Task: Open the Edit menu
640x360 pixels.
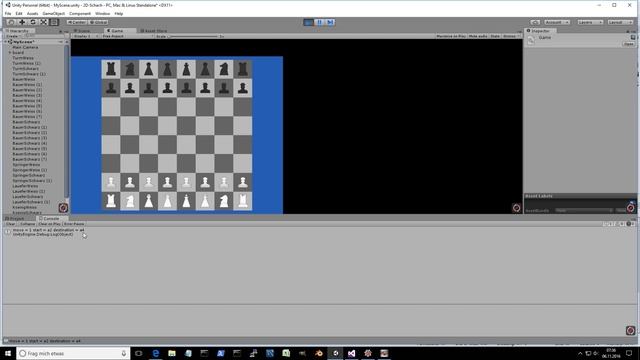Action: [19, 13]
